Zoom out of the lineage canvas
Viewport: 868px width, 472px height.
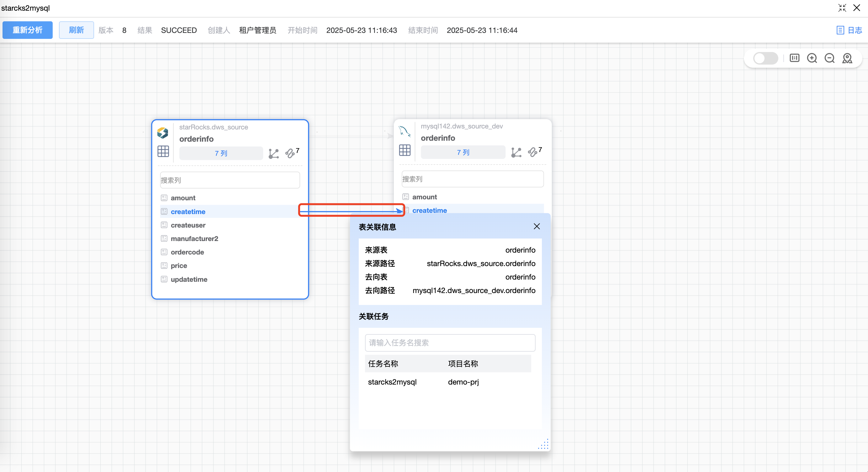coord(829,58)
